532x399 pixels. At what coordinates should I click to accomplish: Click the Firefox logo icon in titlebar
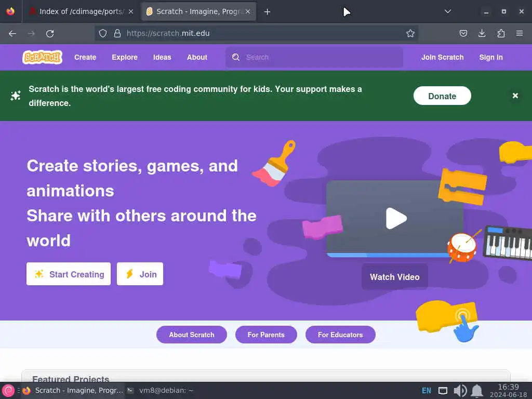point(10,11)
